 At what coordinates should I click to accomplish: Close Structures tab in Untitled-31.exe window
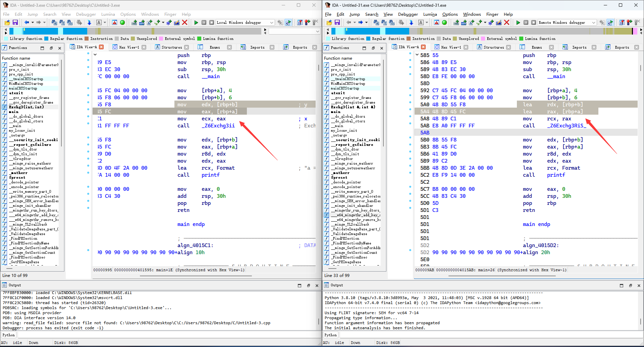pyautogui.click(x=508, y=47)
